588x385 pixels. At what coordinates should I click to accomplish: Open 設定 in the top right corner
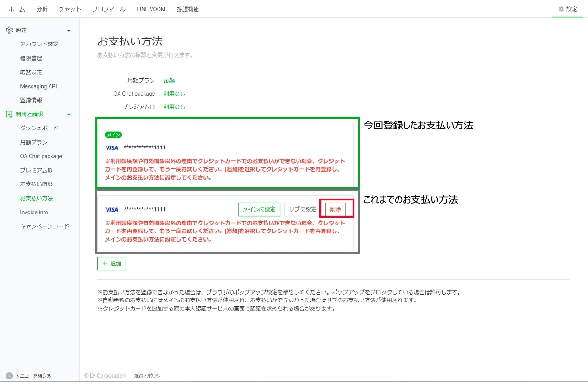(568, 9)
